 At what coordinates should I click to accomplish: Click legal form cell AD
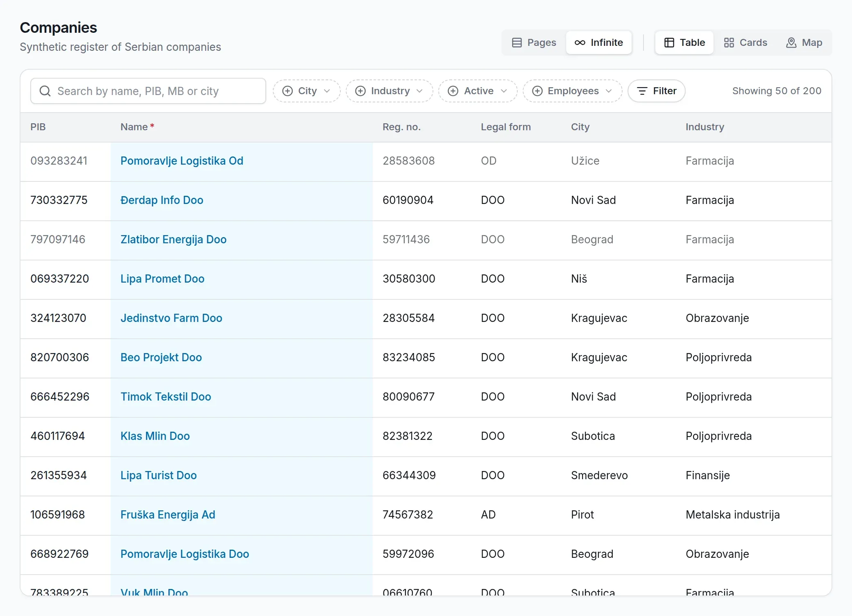point(488,515)
